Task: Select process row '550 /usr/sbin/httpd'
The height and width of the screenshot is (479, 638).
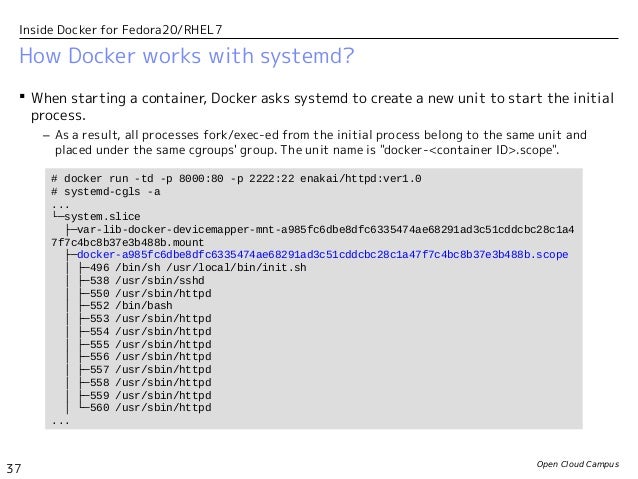Action: point(146,293)
